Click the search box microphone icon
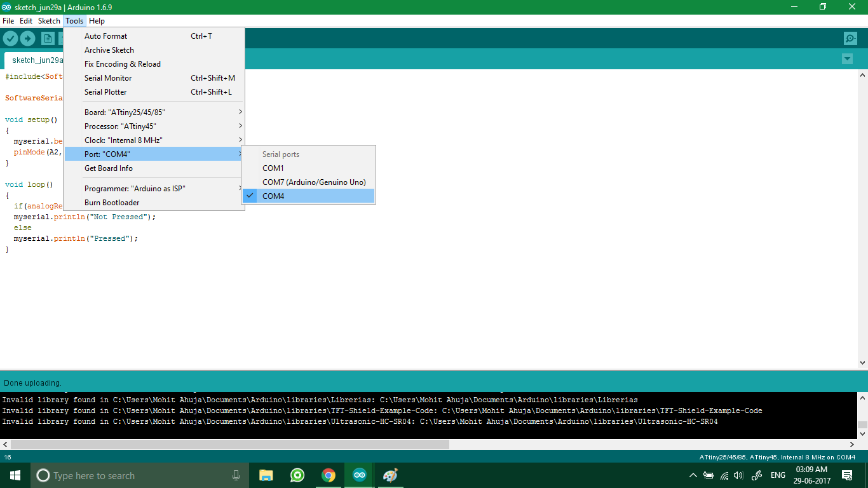The image size is (868, 488). pos(236,475)
